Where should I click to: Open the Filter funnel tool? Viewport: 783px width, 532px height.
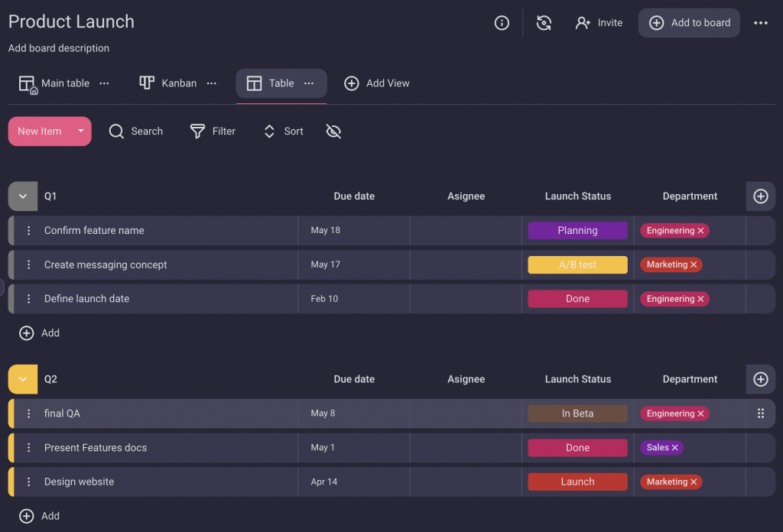click(197, 131)
